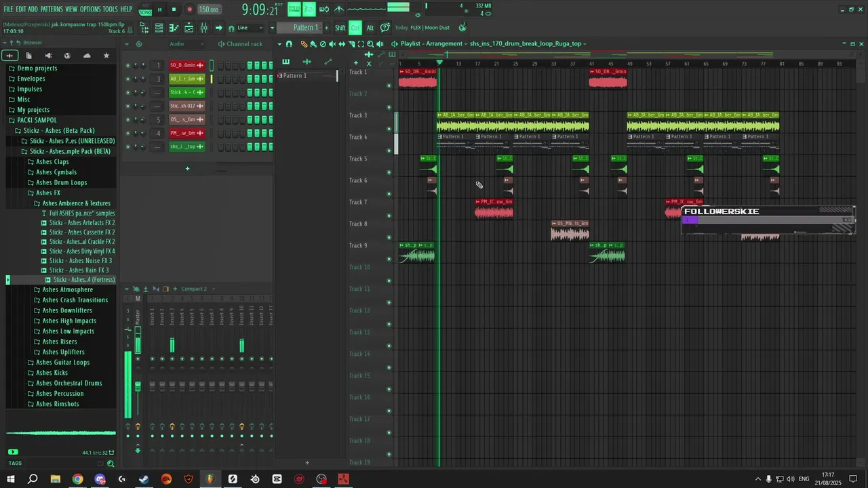Open browser current project files tab icon
868x488 pixels.
(x=28, y=56)
